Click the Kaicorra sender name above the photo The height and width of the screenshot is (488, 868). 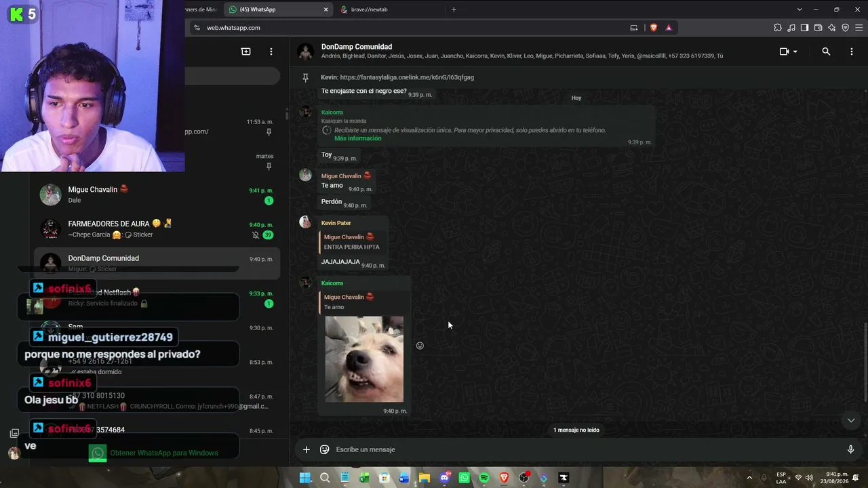332,283
